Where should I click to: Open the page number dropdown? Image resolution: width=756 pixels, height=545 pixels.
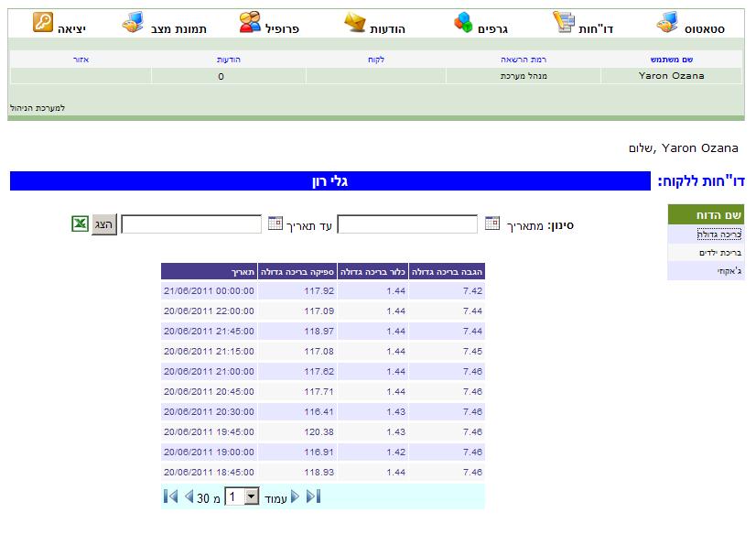pos(252,497)
